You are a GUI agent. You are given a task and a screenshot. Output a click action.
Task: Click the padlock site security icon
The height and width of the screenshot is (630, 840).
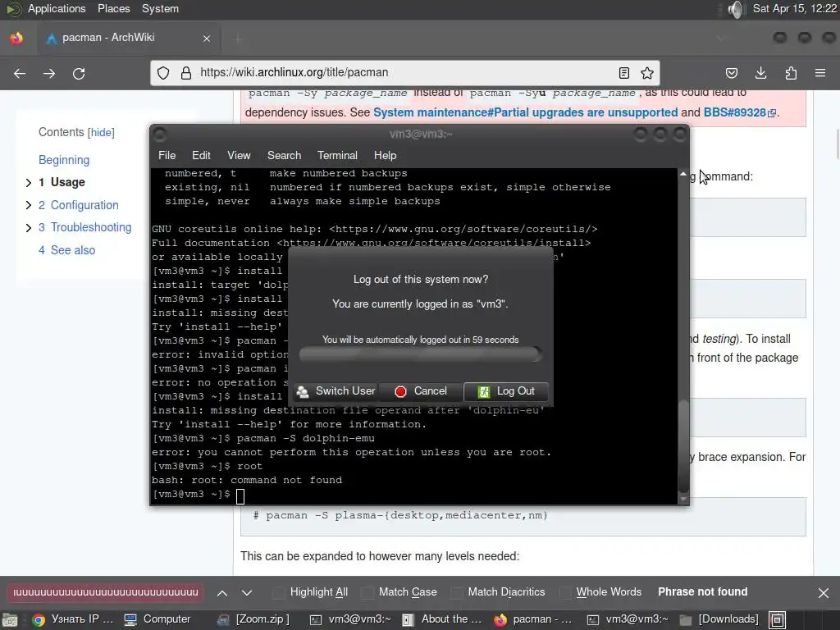click(186, 73)
